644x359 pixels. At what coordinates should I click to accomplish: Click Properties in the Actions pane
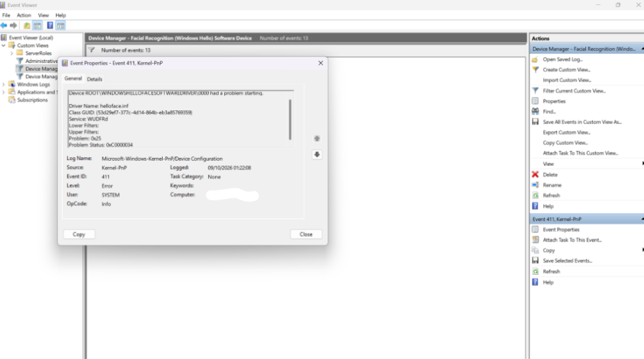[x=554, y=101]
